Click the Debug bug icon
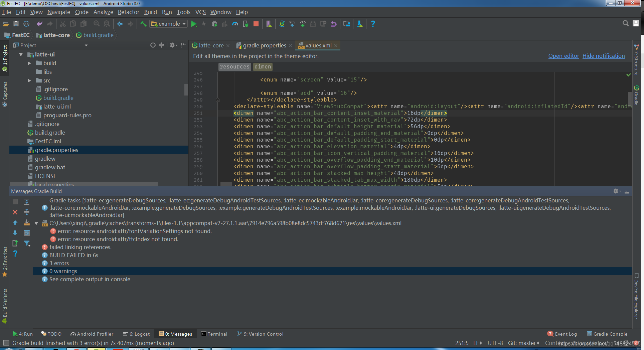 (x=214, y=24)
